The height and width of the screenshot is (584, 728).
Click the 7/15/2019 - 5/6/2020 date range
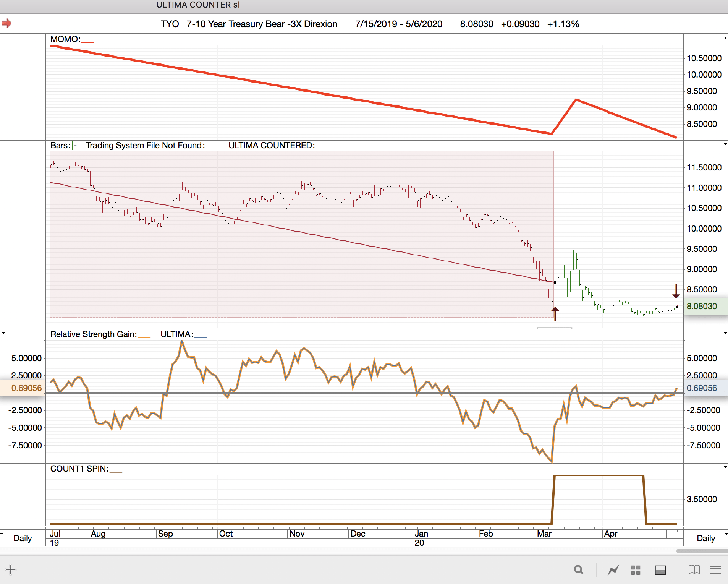(x=399, y=24)
